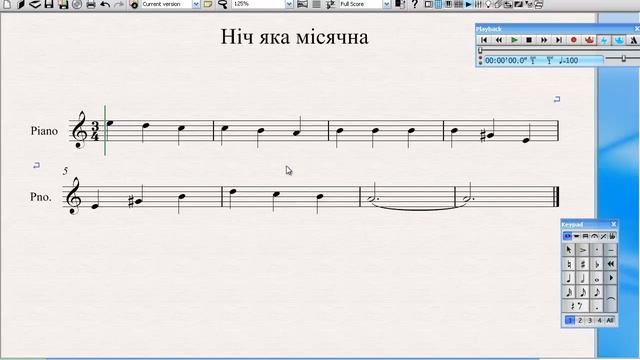Image resolution: width=640 pixels, height=360 pixels.
Task: Toggle Live Tempo lightning icon in Playback
Action: coord(604,40)
